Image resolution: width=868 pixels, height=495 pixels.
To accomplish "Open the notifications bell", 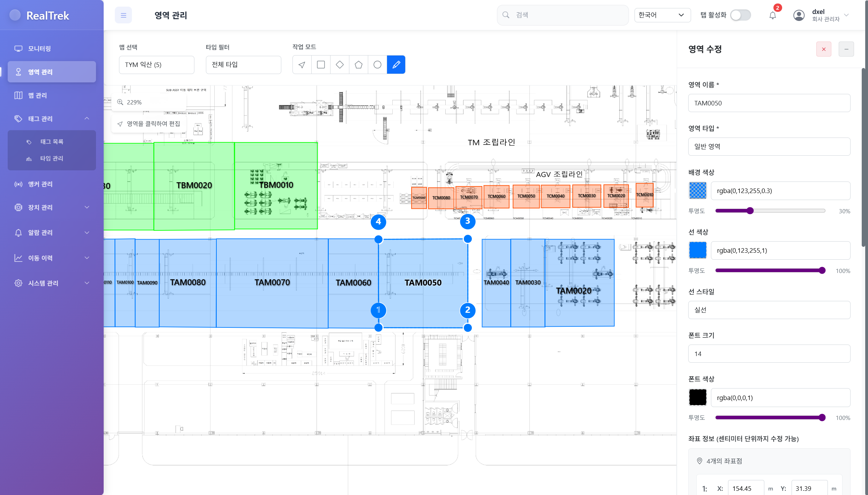I will click(773, 15).
